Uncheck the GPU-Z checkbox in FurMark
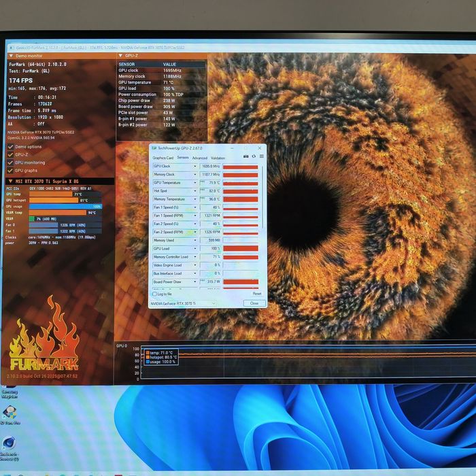476x476 pixels. pos(10,155)
